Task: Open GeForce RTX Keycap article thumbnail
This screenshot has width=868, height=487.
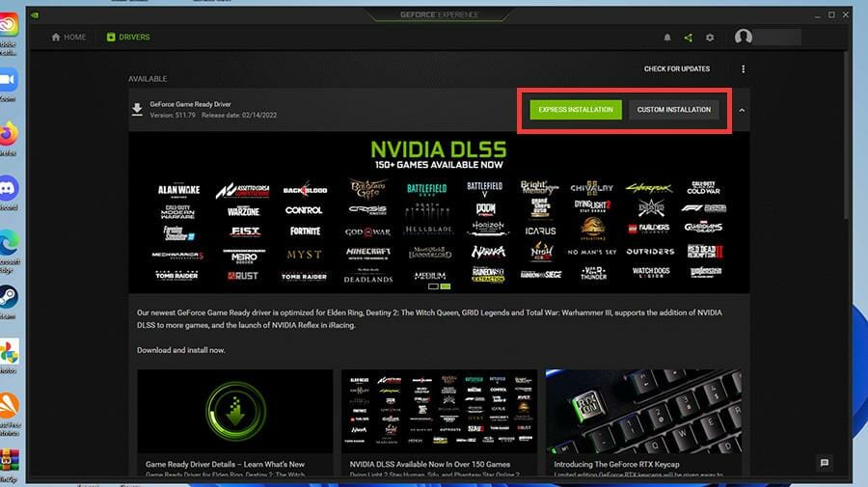Action: click(643, 411)
